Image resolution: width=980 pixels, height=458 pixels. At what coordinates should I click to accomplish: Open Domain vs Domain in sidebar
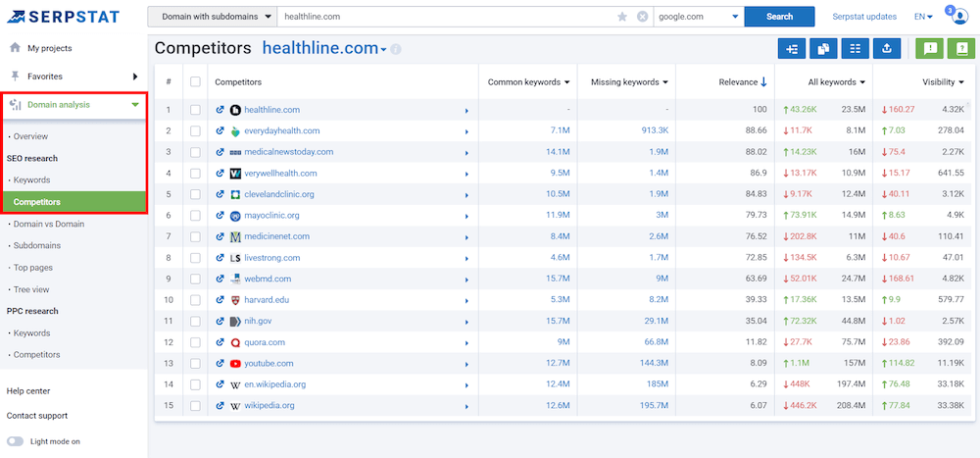(x=49, y=224)
